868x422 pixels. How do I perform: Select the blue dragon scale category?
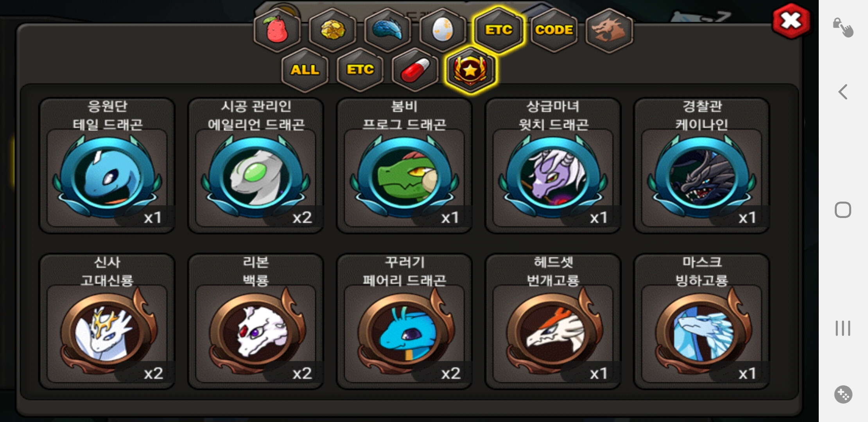(x=387, y=30)
